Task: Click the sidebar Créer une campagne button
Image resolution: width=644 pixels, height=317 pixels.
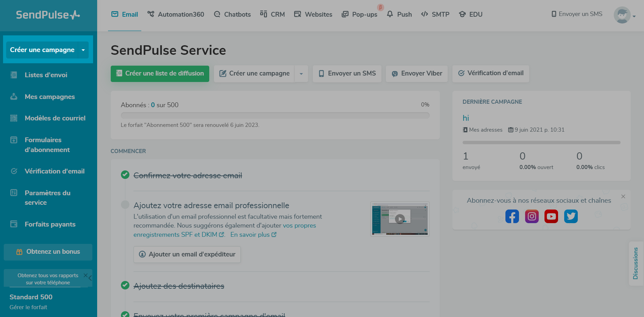Action: (42, 50)
